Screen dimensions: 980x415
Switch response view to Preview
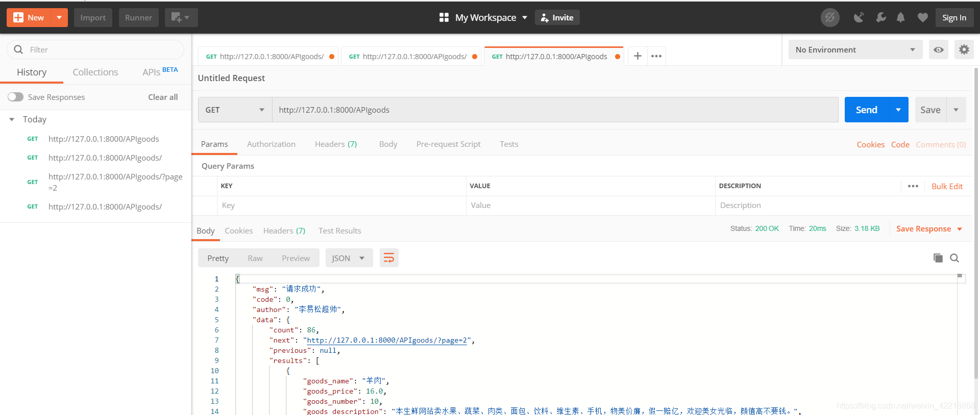coord(296,258)
